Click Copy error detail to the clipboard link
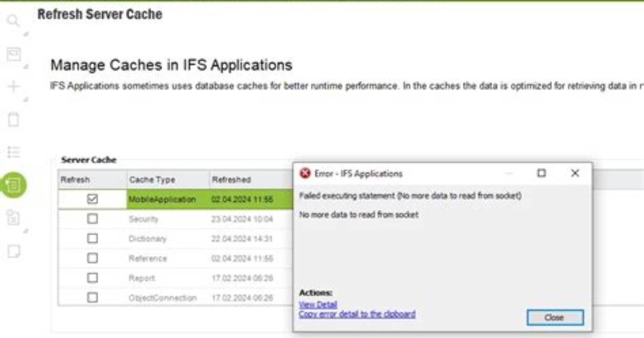This screenshot has height=338, width=644. click(x=357, y=314)
